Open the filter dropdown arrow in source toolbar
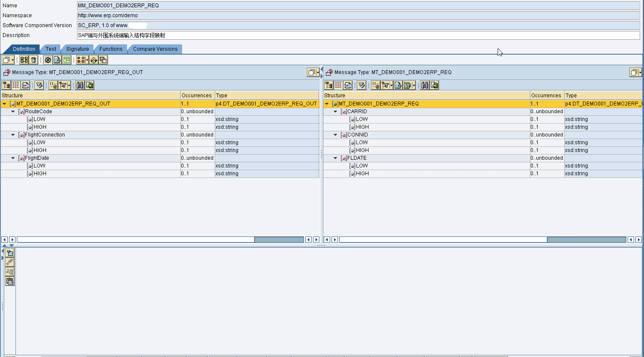The width and height of the screenshot is (644, 357). (x=69, y=85)
